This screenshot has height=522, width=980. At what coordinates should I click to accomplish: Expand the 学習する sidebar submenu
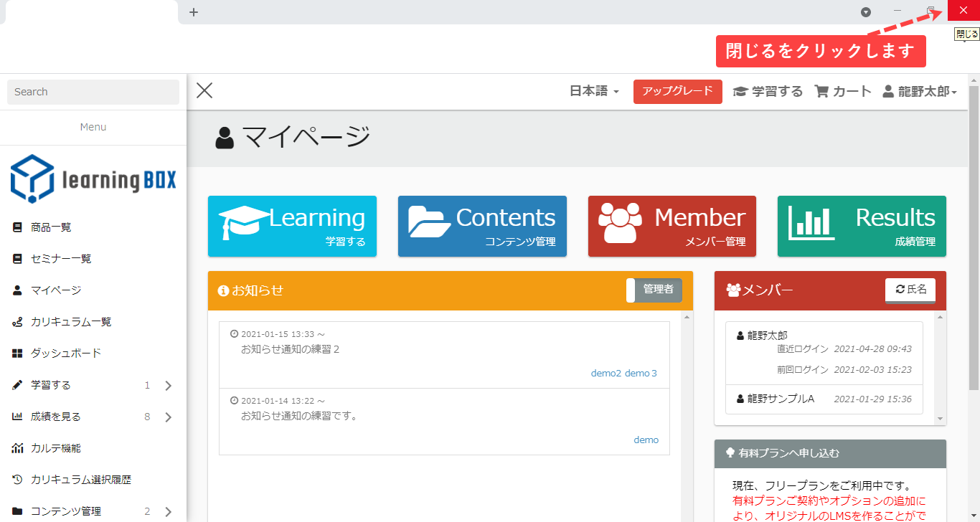coord(168,386)
